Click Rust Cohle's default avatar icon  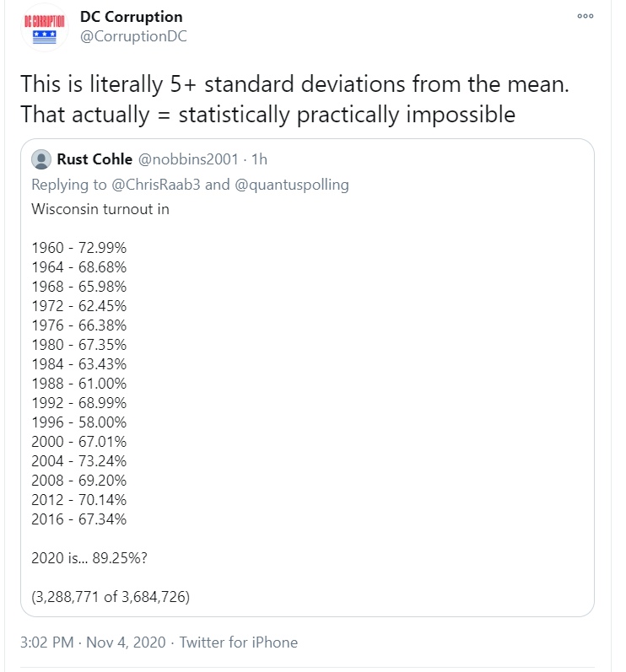coord(41,159)
